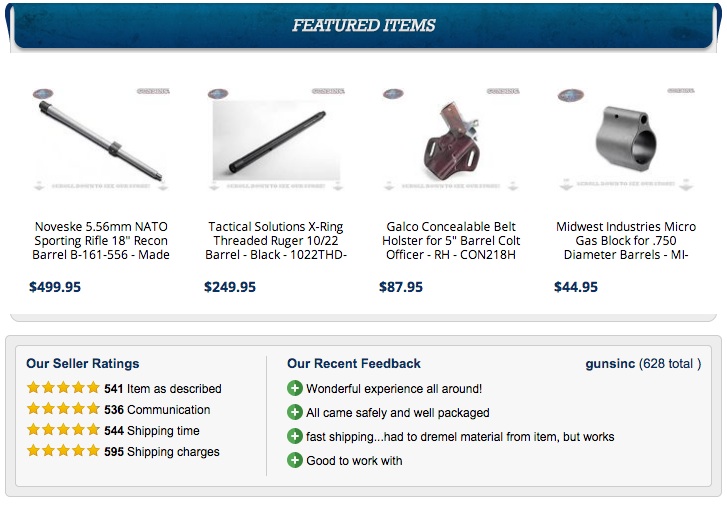This screenshot has width=727, height=509.
Task: Open the Galco belt holster image
Action: click(451, 140)
